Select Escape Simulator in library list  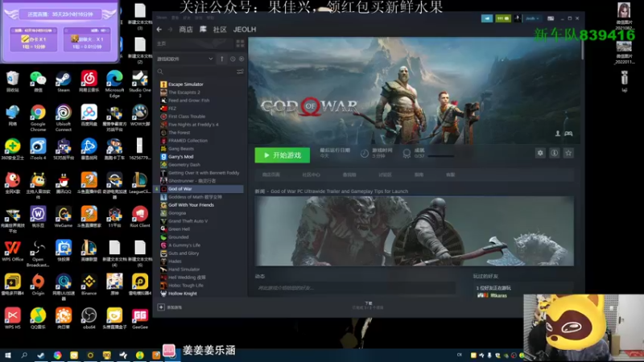coord(186,84)
